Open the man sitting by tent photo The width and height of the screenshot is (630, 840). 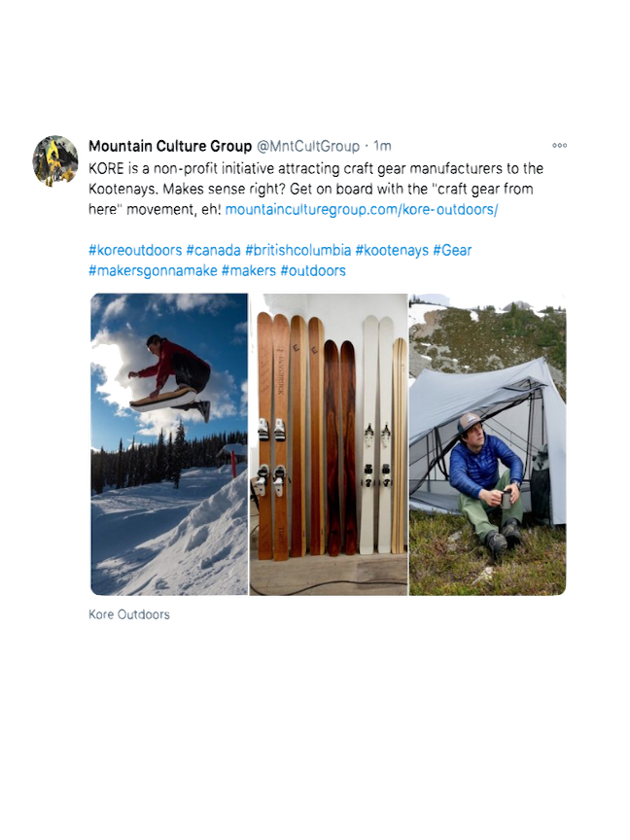pyautogui.click(x=487, y=444)
